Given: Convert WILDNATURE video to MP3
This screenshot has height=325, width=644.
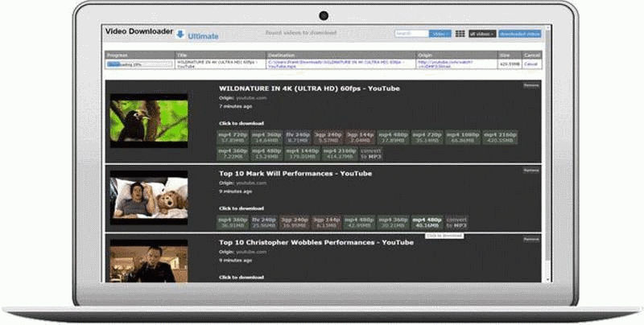Looking at the screenshot, I should [371, 154].
